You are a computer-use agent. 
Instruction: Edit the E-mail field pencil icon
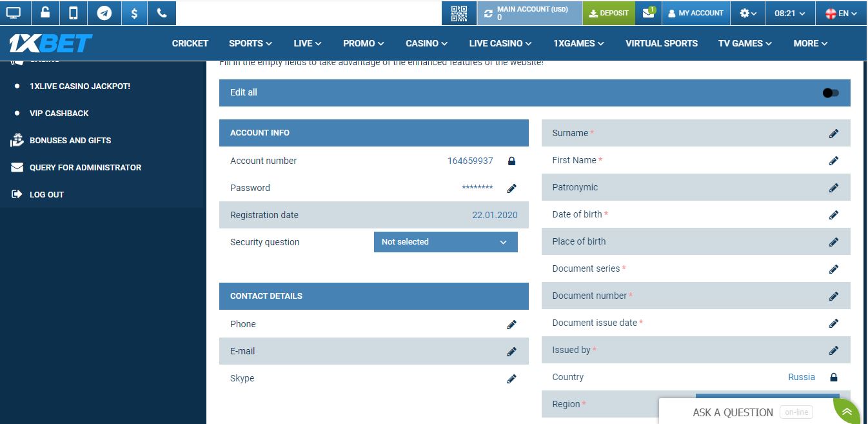(x=511, y=352)
